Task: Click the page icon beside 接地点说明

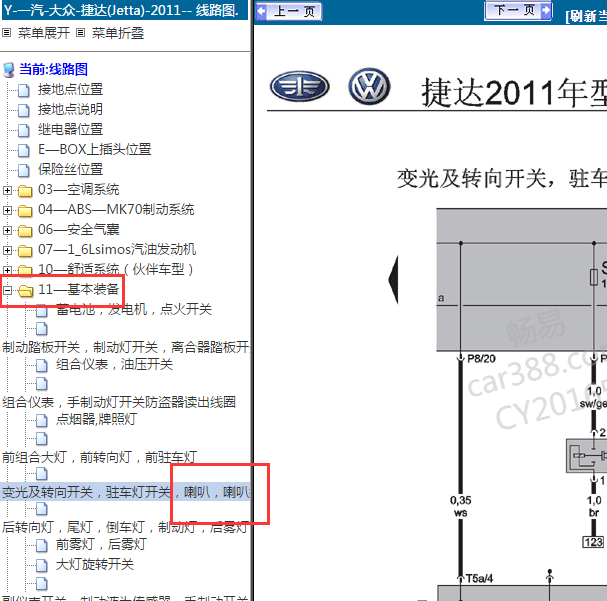Action: [24, 110]
